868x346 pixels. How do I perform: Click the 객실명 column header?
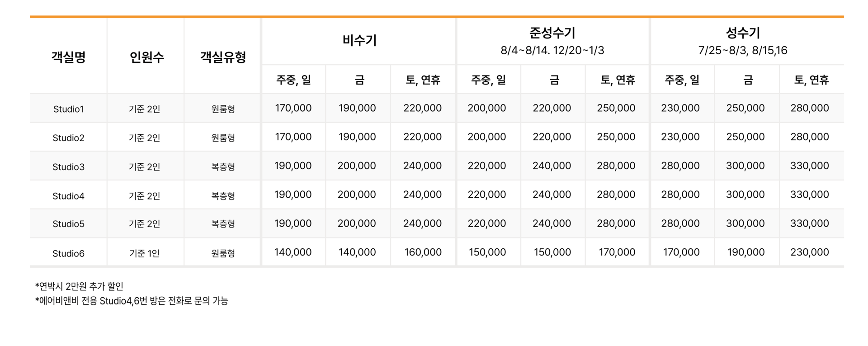tap(68, 57)
